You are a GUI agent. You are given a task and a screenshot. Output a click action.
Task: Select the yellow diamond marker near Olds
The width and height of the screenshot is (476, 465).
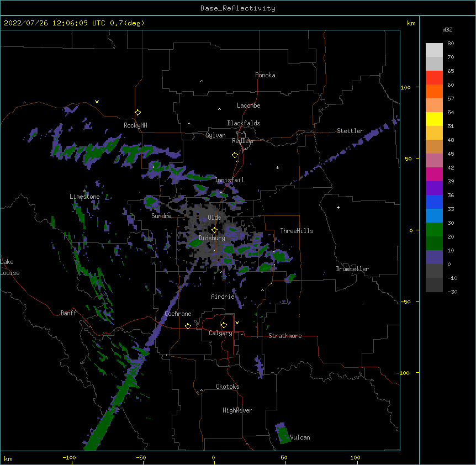(x=214, y=230)
